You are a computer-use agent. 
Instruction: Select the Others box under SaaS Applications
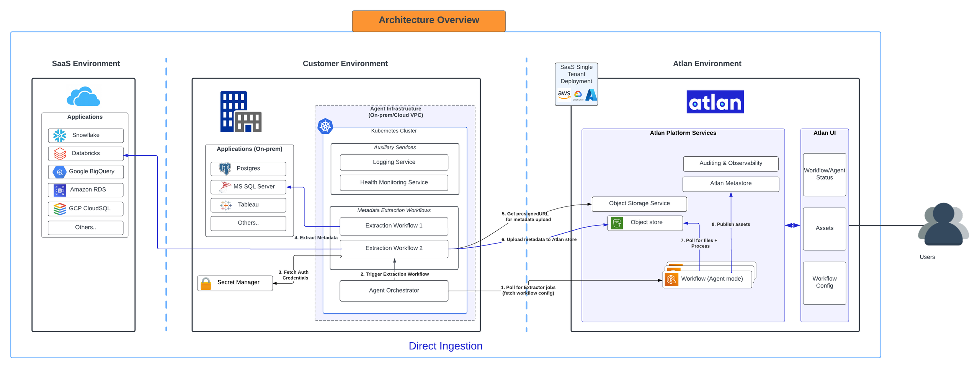click(x=85, y=227)
